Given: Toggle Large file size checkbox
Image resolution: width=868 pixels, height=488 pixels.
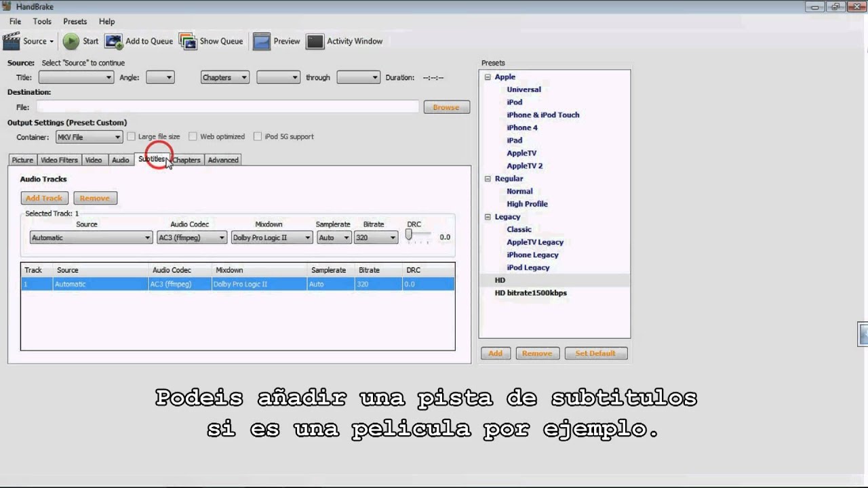Looking at the screenshot, I should [x=132, y=136].
